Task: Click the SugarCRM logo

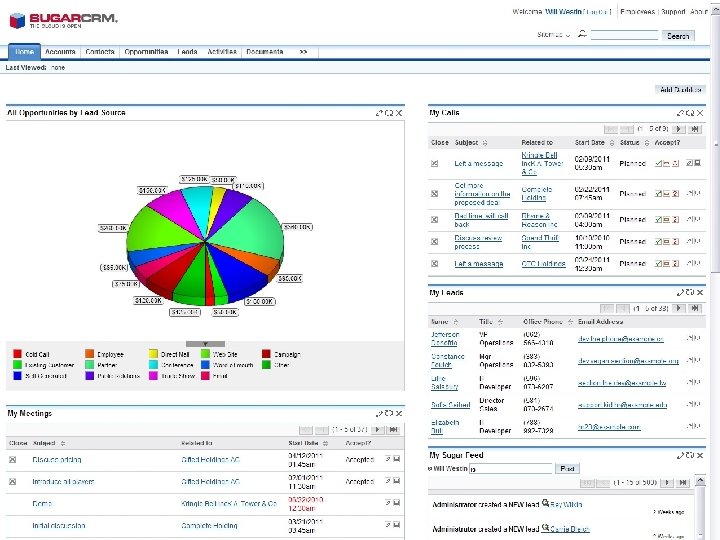Action: point(63,20)
